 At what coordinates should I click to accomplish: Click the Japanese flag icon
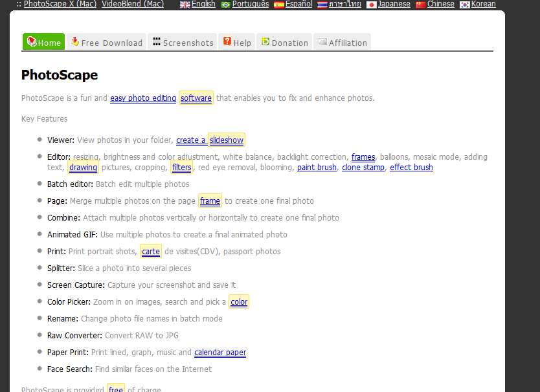(x=371, y=5)
